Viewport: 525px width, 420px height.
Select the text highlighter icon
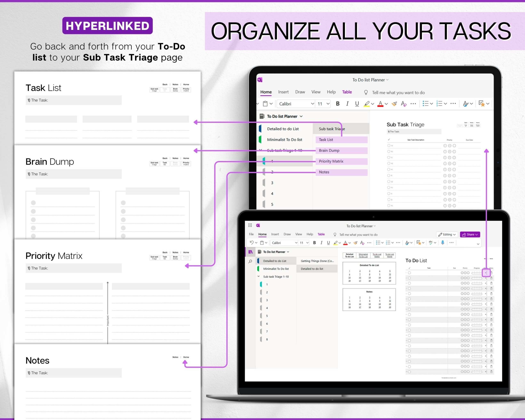point(367,104)
